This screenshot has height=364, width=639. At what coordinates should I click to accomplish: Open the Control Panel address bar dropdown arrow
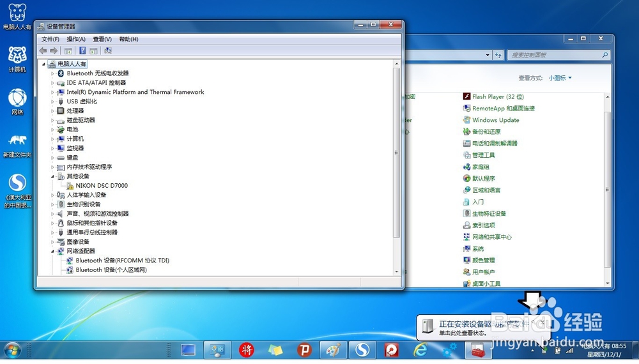click(488, 55)
